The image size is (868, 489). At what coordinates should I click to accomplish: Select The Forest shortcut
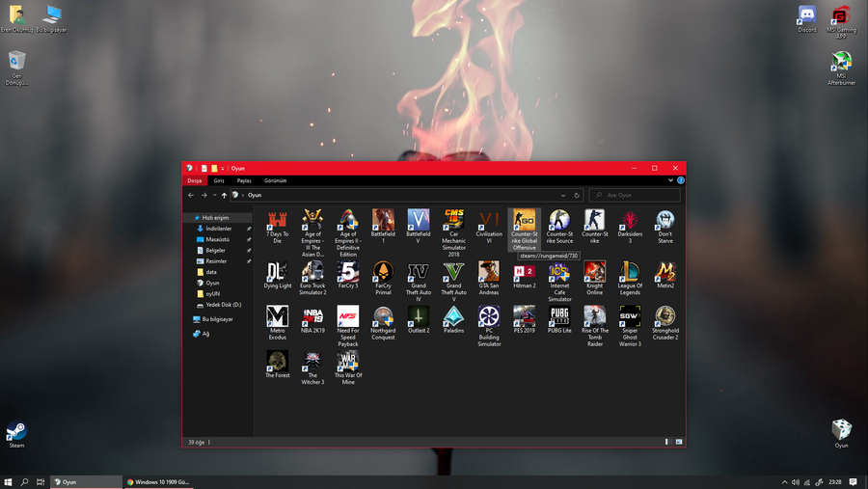278,365
